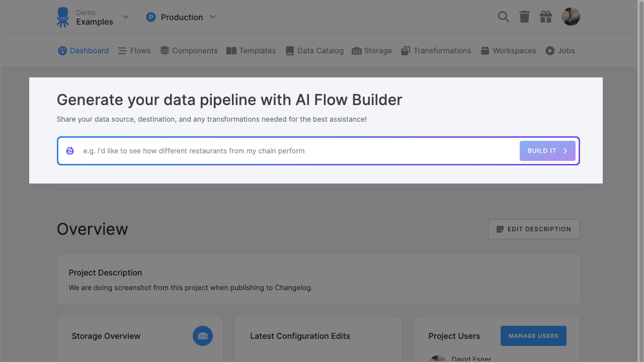Viewport: 644px width, 362px height.
Task: Click the AI assistant icon inside the prompt field
Action: pos(70,150)
